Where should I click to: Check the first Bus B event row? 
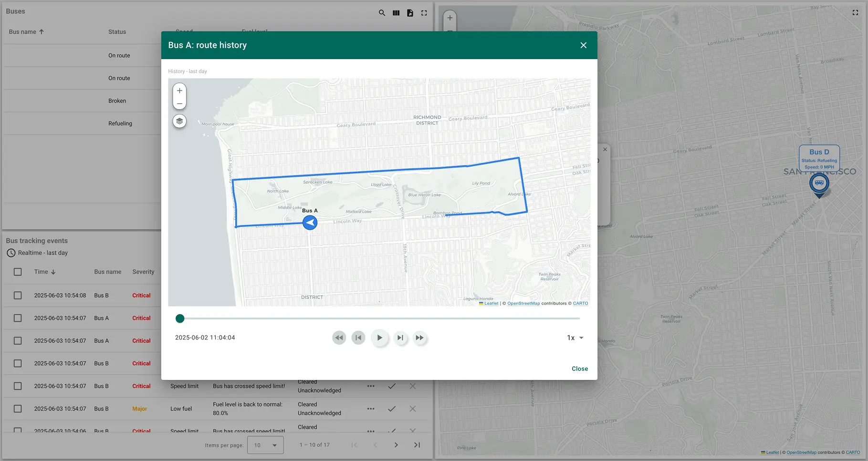(18, 296)
